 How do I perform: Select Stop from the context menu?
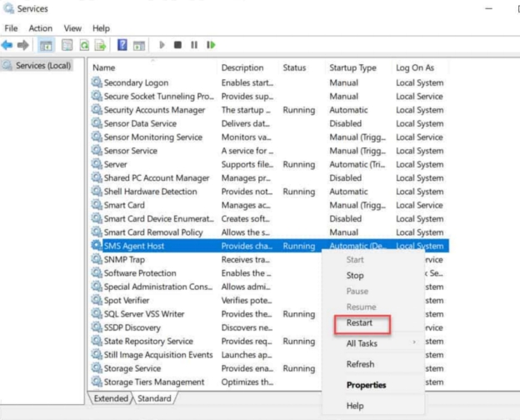[355, 275]
